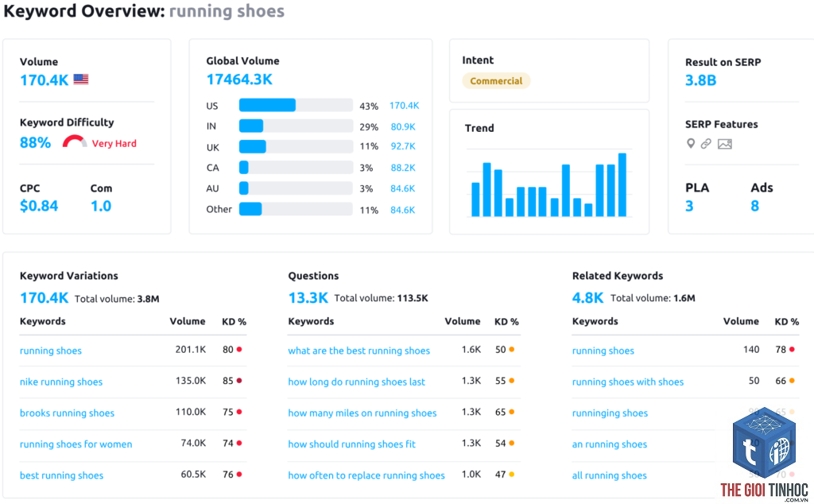814x504 pixels.
Task: Click the UK volume share bar
Action: point(296,147)
